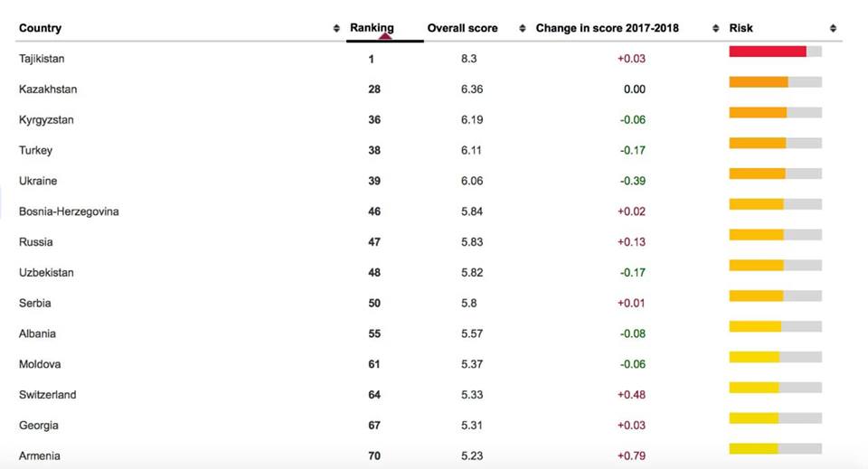
Task: Select the Switzerland country name
Action: point(47,395)
